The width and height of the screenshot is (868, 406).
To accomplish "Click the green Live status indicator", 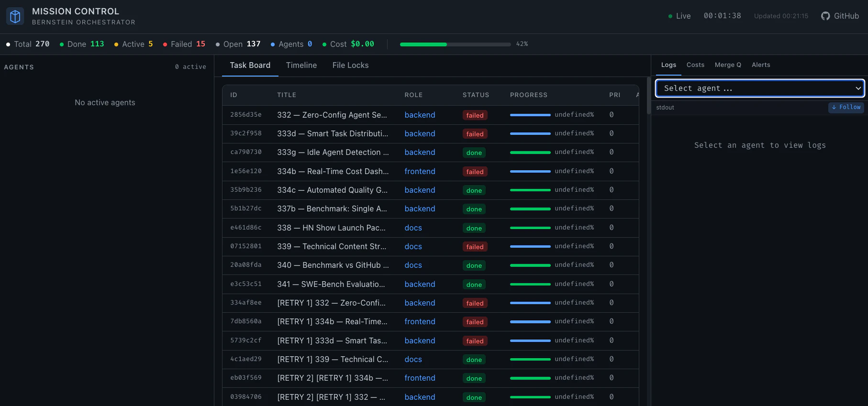I will click(679, 16).
